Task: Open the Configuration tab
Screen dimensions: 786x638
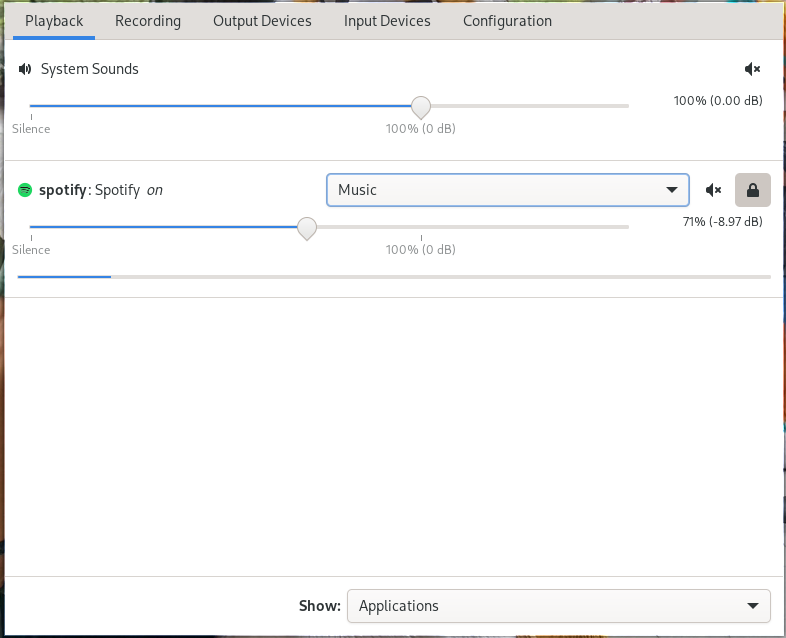Action: pyautogui.click(x=507, y=21)
